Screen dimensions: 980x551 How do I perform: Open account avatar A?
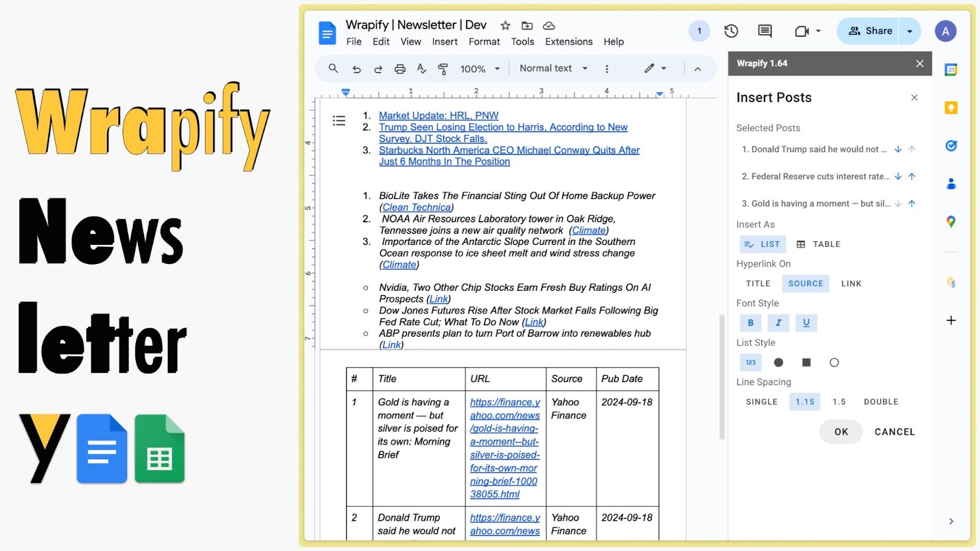pyautogui.click(x=946, y=31)
